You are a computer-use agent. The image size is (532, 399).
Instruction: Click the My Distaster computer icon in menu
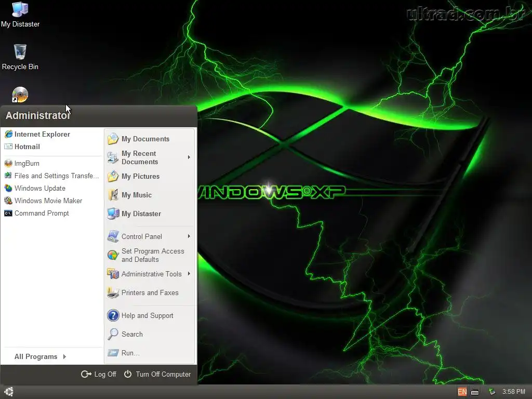pyautogui.click(x=113, y=214)
